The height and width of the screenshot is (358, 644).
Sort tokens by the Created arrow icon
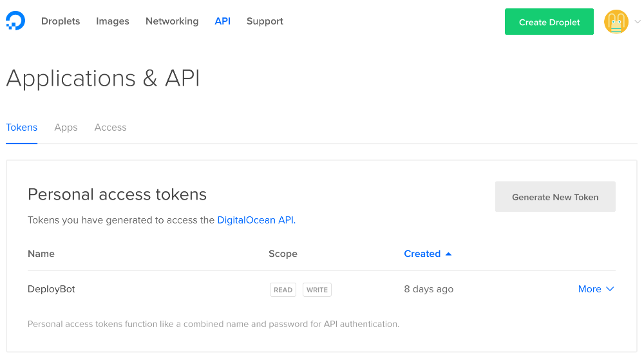448,254
